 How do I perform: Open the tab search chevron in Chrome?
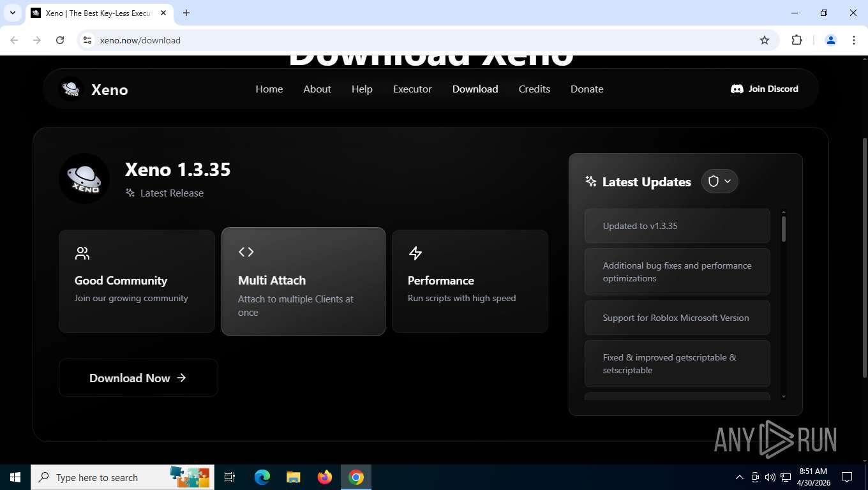point(12,13)
